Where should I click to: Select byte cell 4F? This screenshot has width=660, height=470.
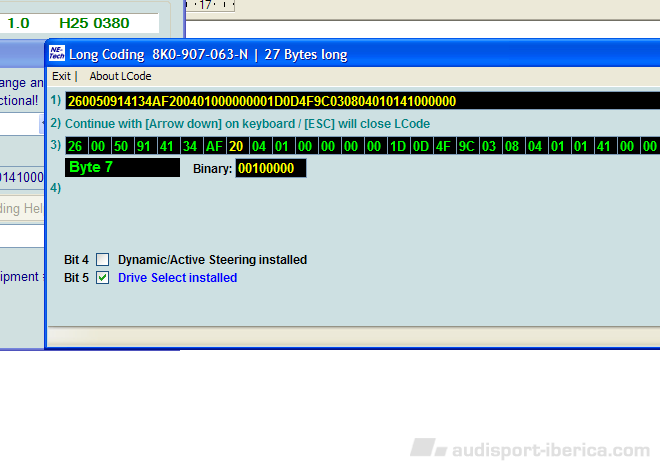443,146
